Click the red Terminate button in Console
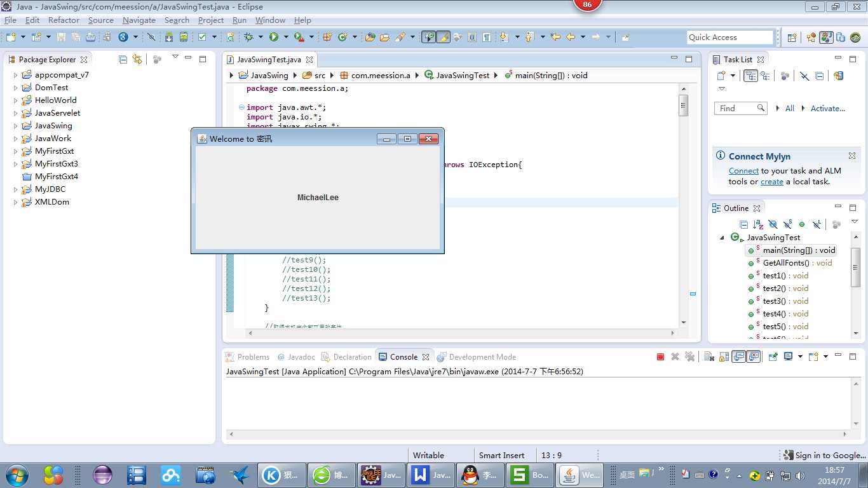Viewport: 868px width, 488px height. click(x=661, y=357)
